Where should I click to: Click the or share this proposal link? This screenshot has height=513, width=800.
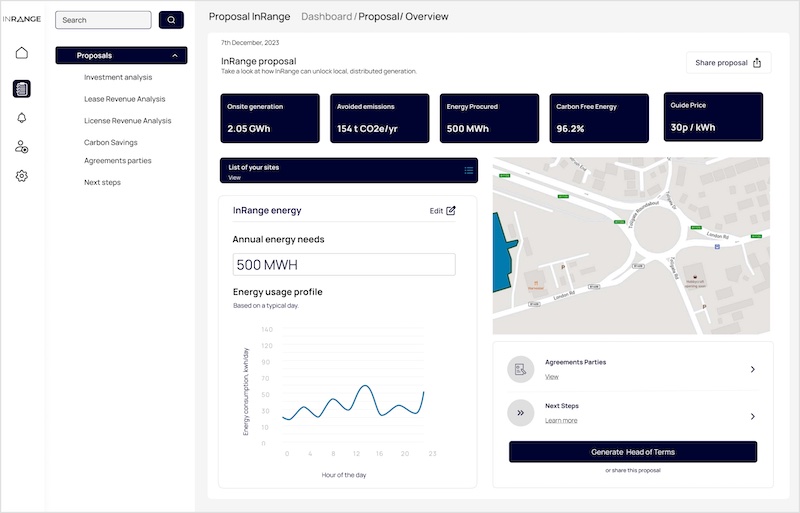tap(633, 470)
